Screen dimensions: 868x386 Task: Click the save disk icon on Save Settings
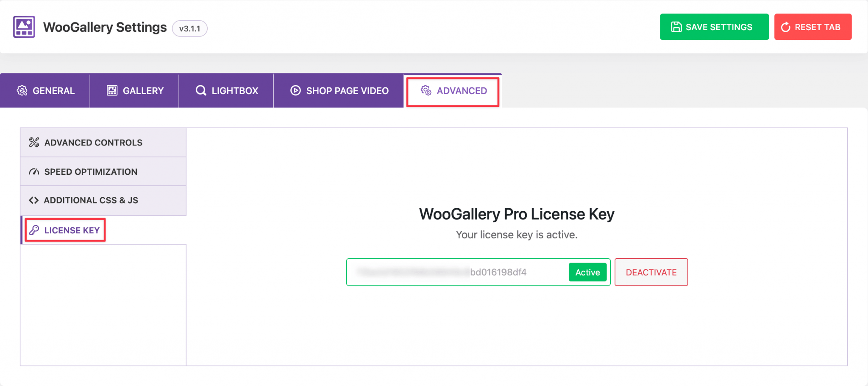(x=677, y=26)
